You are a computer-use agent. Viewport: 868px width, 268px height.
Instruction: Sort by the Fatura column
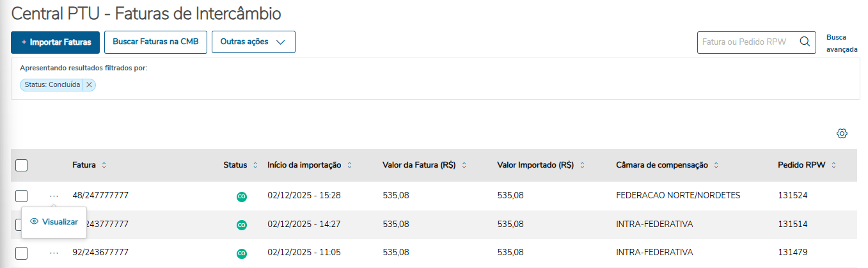(x=104, y=165)
